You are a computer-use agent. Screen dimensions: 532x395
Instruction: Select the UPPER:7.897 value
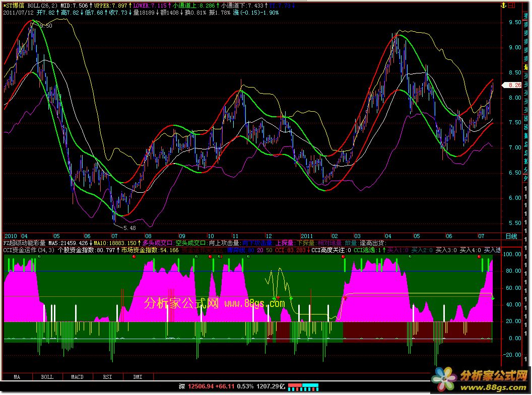(111, 6)
